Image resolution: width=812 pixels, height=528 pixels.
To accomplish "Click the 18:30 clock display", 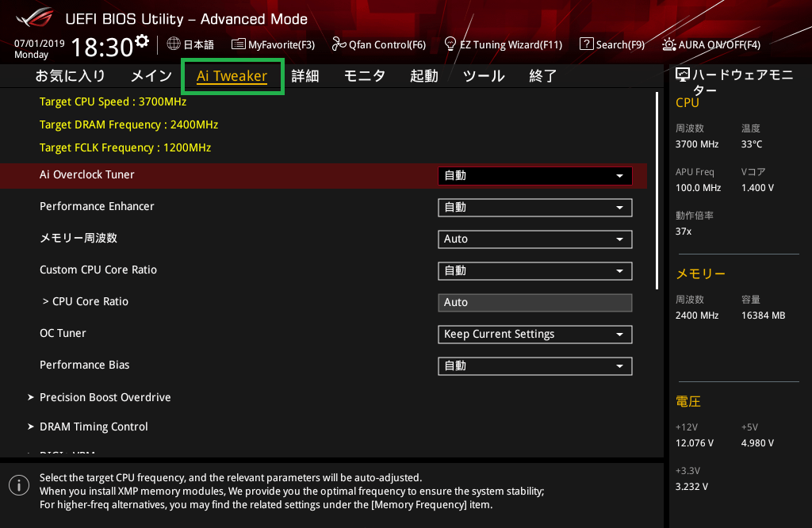I will click(102, 47).
